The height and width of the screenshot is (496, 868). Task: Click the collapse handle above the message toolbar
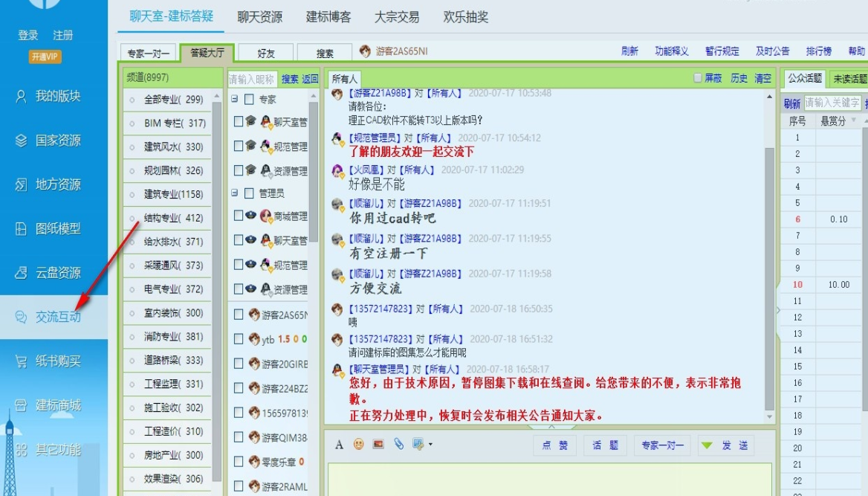click(551, 428)
